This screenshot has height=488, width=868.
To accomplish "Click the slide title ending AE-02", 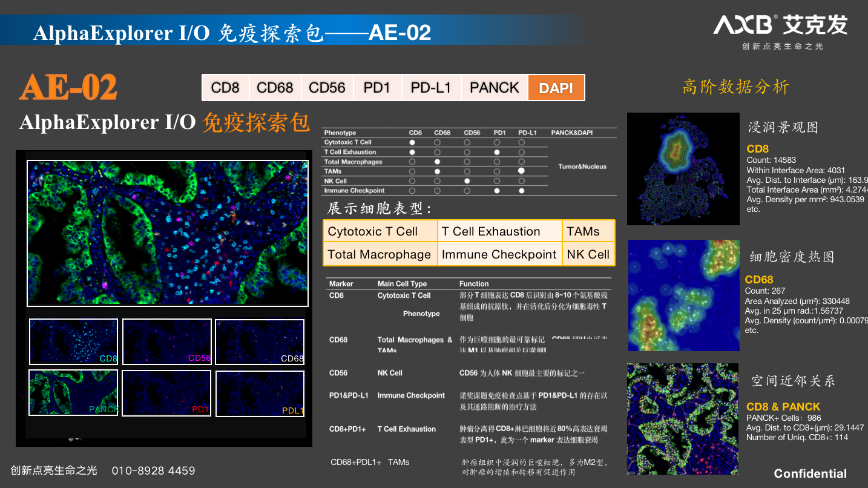I will click(x=232, y=33).
